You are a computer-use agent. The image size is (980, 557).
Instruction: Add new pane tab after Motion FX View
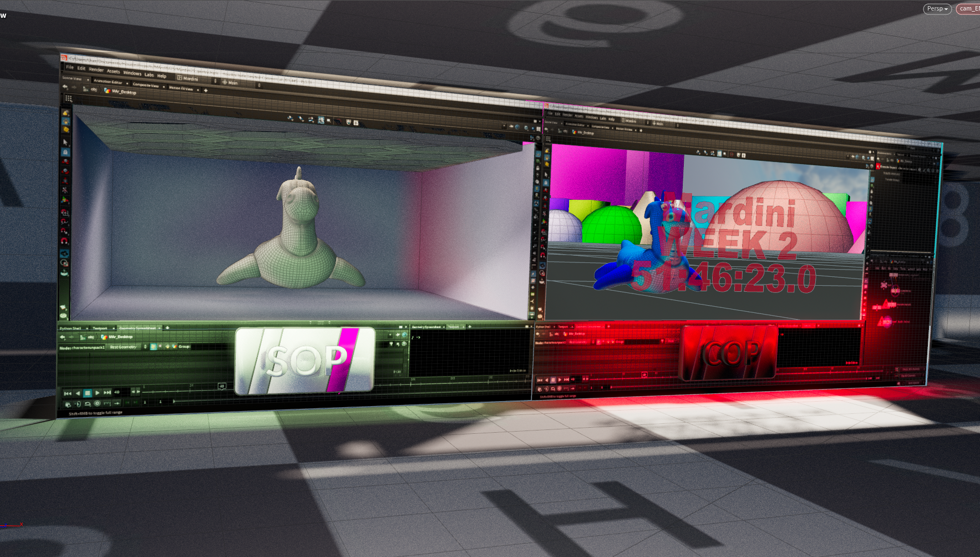click(x=206, y=90)
